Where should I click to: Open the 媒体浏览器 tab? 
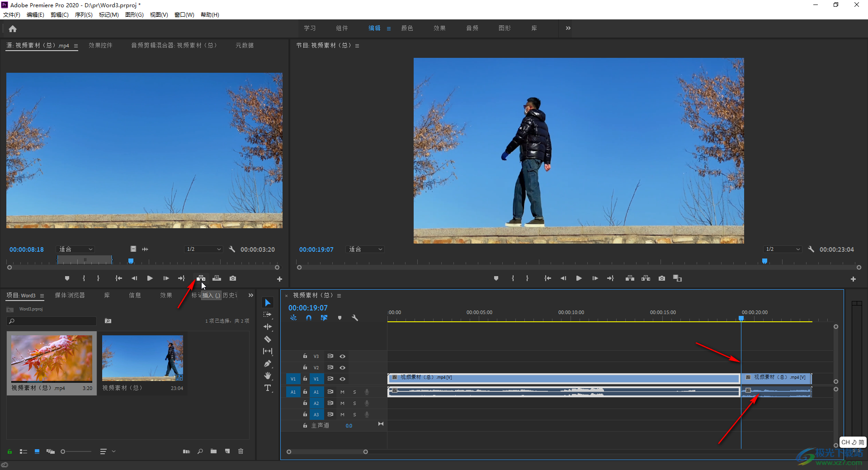point(70,295)
